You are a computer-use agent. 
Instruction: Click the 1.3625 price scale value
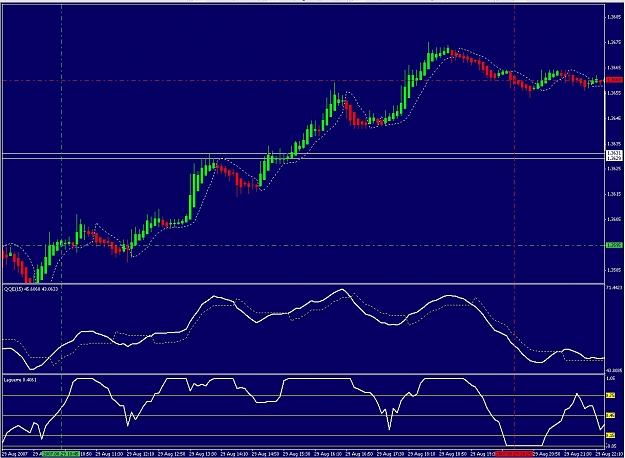(614, 169)
